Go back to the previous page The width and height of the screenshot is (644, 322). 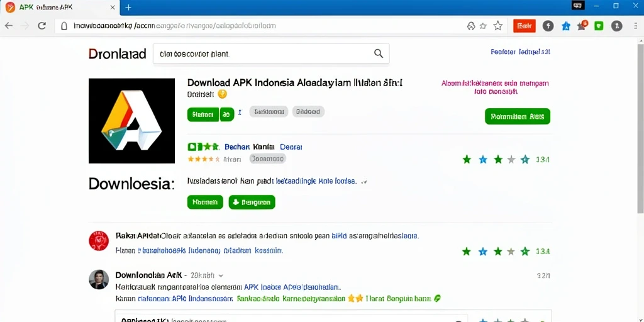[8, 26]
